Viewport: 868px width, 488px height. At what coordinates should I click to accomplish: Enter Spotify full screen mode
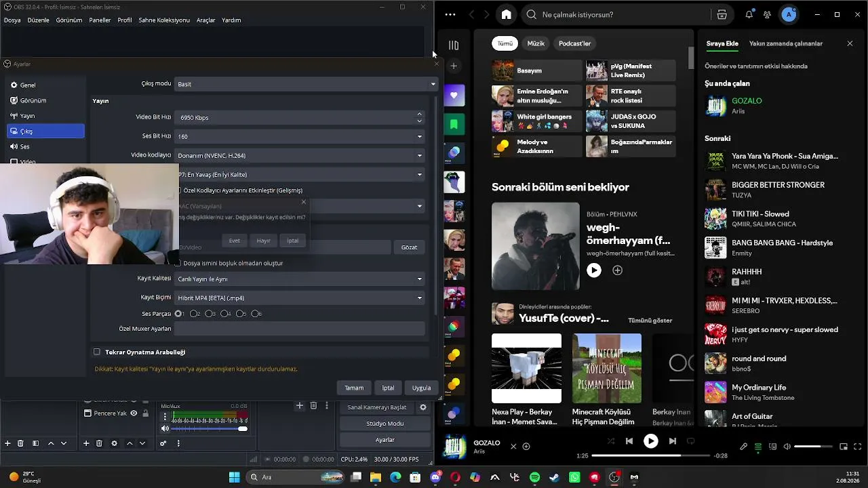point(858,447)
